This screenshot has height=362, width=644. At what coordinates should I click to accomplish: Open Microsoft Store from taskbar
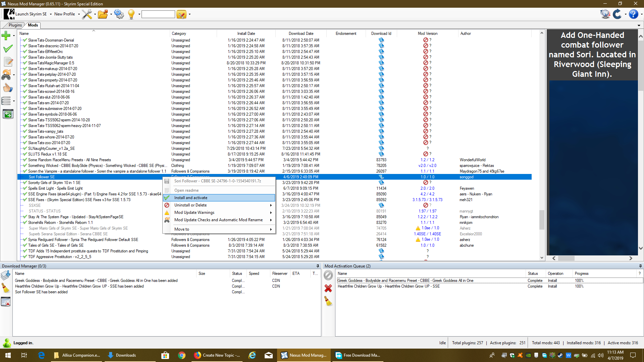(165, 355)
